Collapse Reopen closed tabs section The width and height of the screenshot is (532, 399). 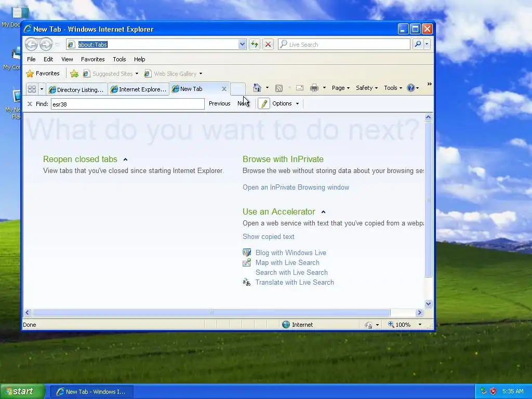[x=125, y=159]
